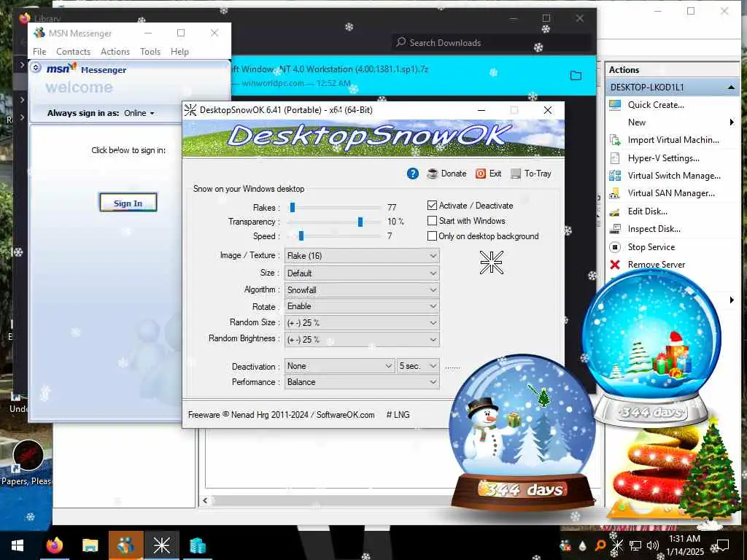Open the Windows Start menu

[18, 545]
